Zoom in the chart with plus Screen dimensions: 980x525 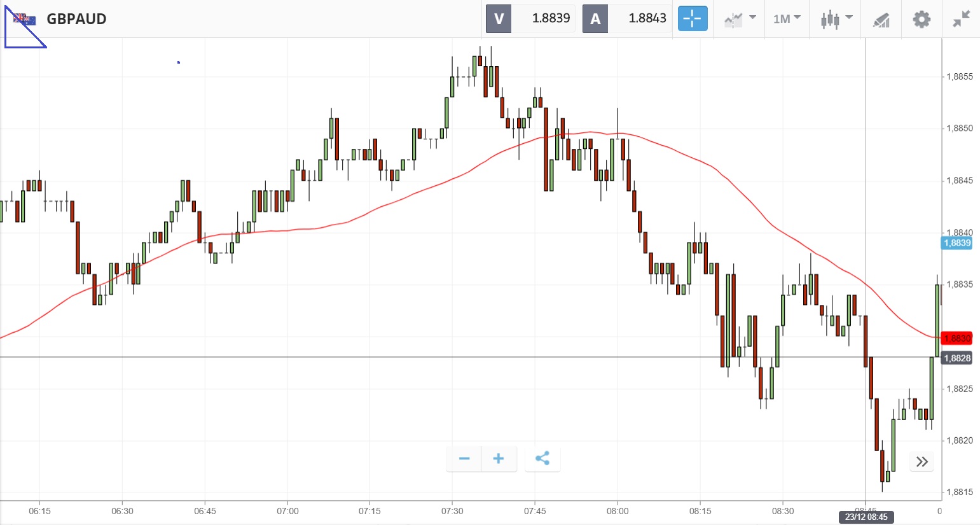(x=499, y=459)
